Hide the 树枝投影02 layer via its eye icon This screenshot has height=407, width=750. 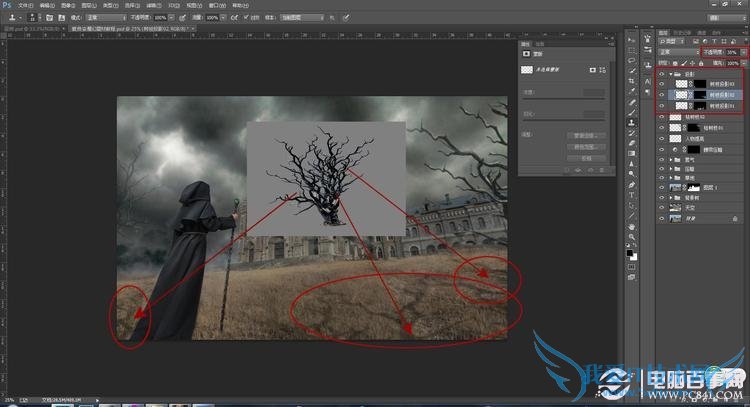point(661,95)
